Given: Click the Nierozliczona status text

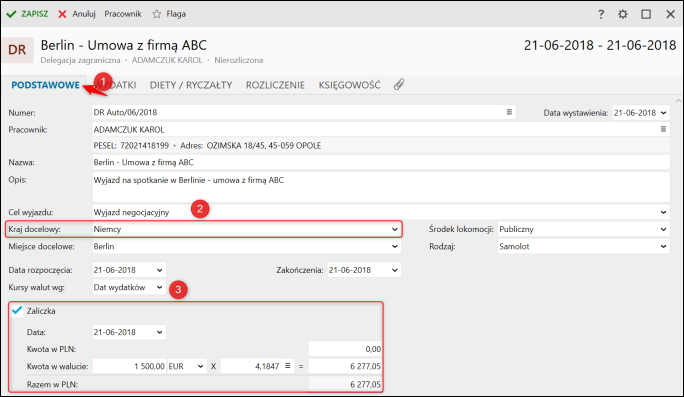Looking at the screenshot, I should click(x=239, y=60).
